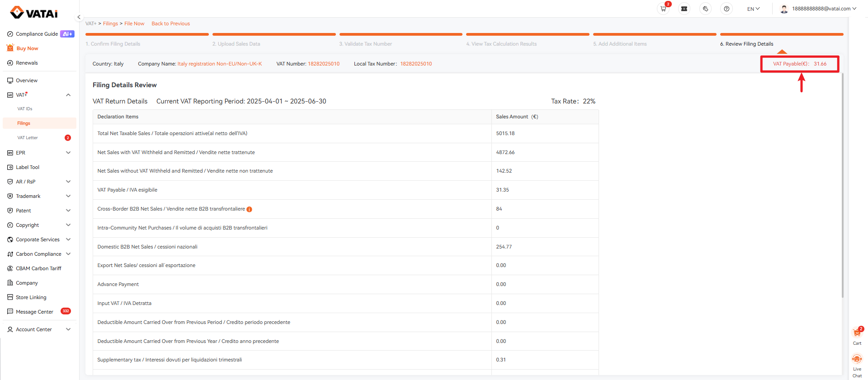Click the help question mark icon
This screenshot has width=868, height=380.
[726, 9]
